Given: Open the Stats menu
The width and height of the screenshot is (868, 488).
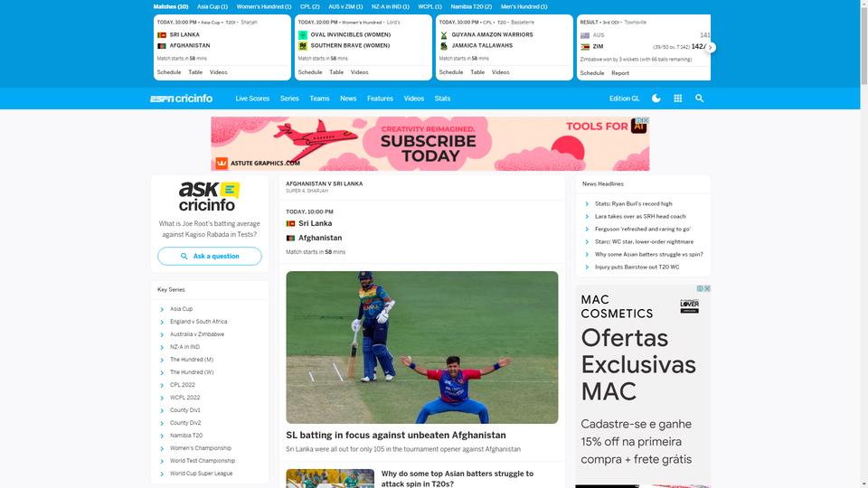Looking at the screenshot, I should (x=442, y=99).
